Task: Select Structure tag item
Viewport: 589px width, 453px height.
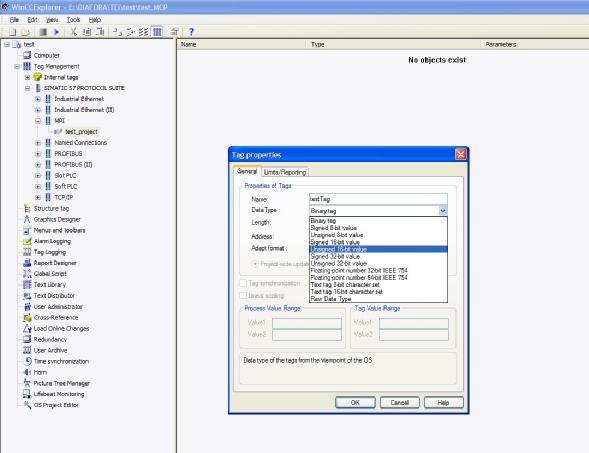Action: (51, 208)
